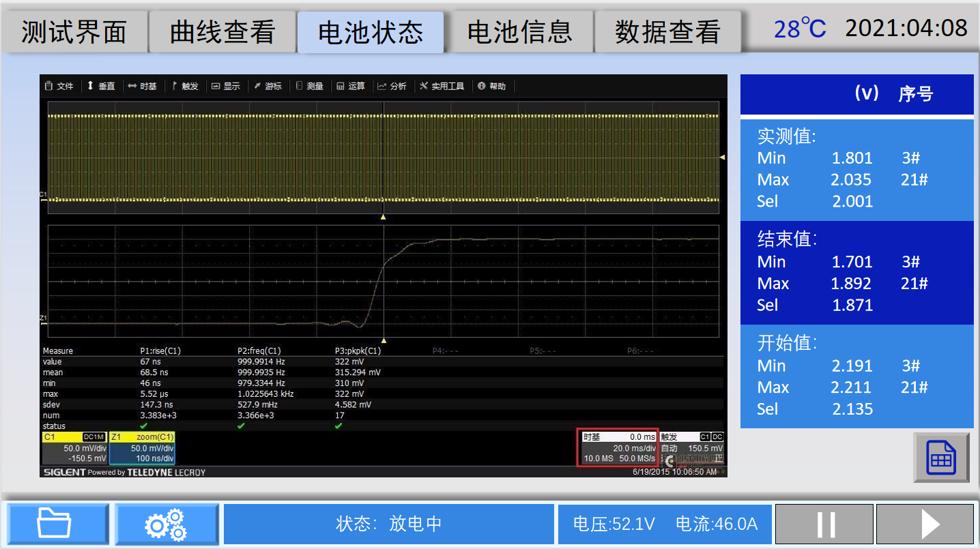Open the 触发 trigger menu
This screenshot has height=549, width=980.
(x=185, y=87)
